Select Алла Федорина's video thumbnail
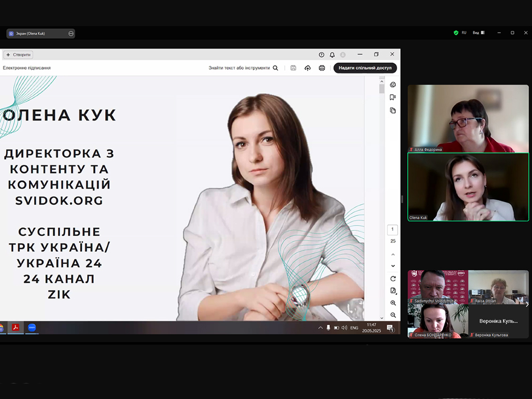Screen dimensions: 532x399 pyautogui.click(x=468, y=119)
